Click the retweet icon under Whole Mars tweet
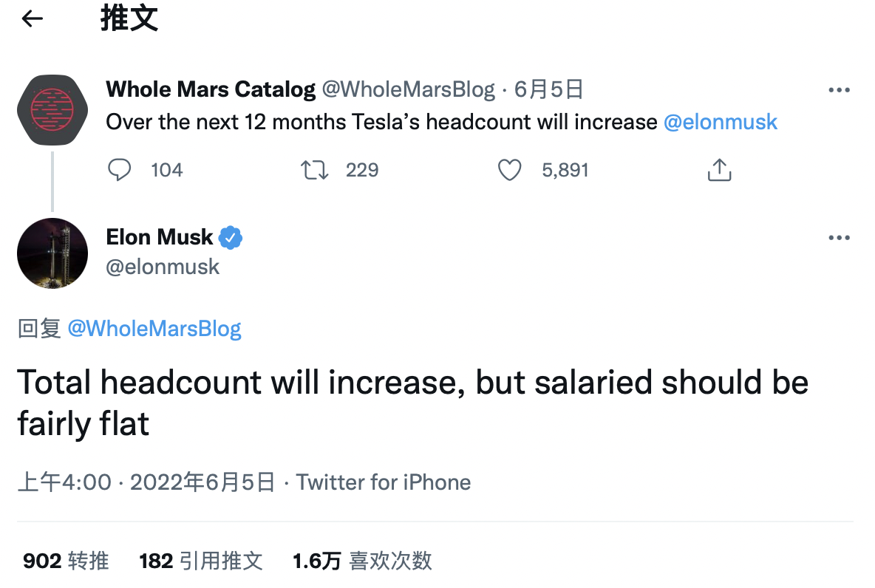 tap(315, 170)
